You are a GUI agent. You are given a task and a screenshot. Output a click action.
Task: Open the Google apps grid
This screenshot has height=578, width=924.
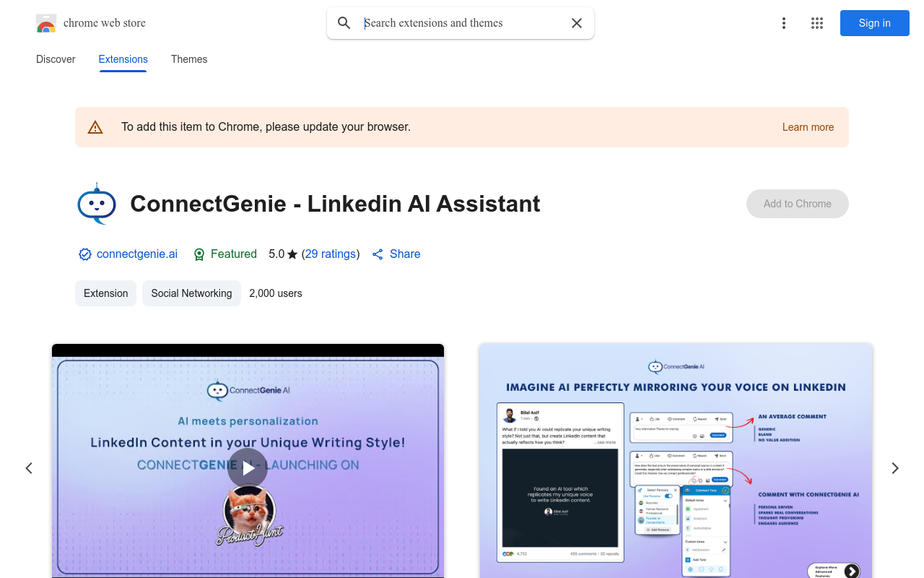click(817, 23)
